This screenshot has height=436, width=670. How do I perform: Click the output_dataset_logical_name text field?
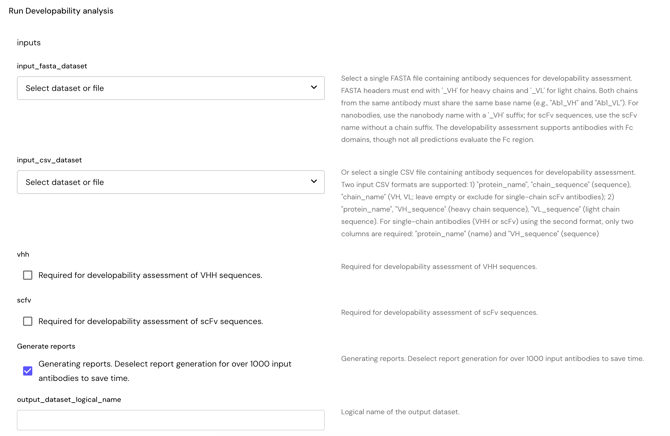pyautogui.click(x=170, y=420)
